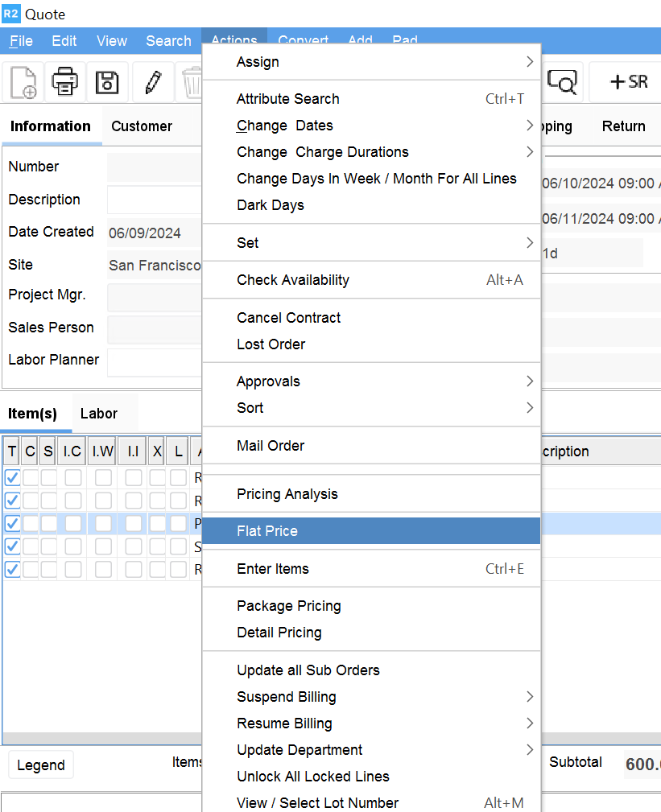Screen dimensions: 661x812
Task: Save the quote with the disk icon
Action: click(x=107, y=81)
